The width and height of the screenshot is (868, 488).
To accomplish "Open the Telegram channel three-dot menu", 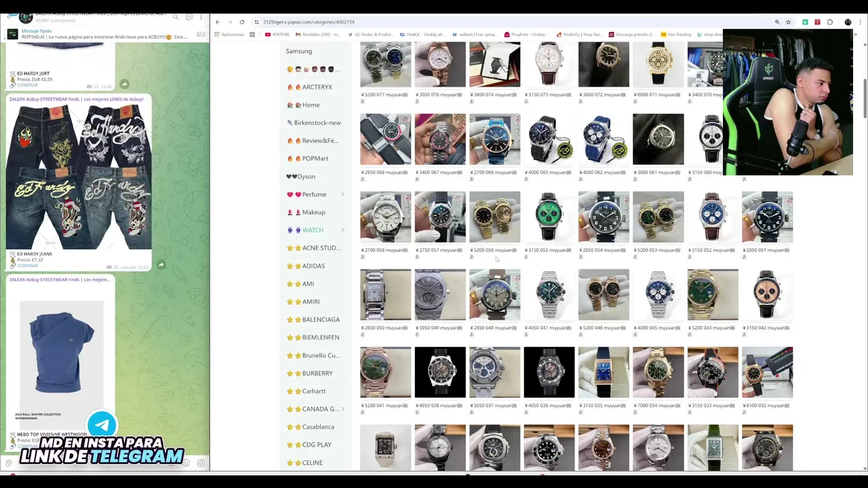I will [x=201, y=16].
